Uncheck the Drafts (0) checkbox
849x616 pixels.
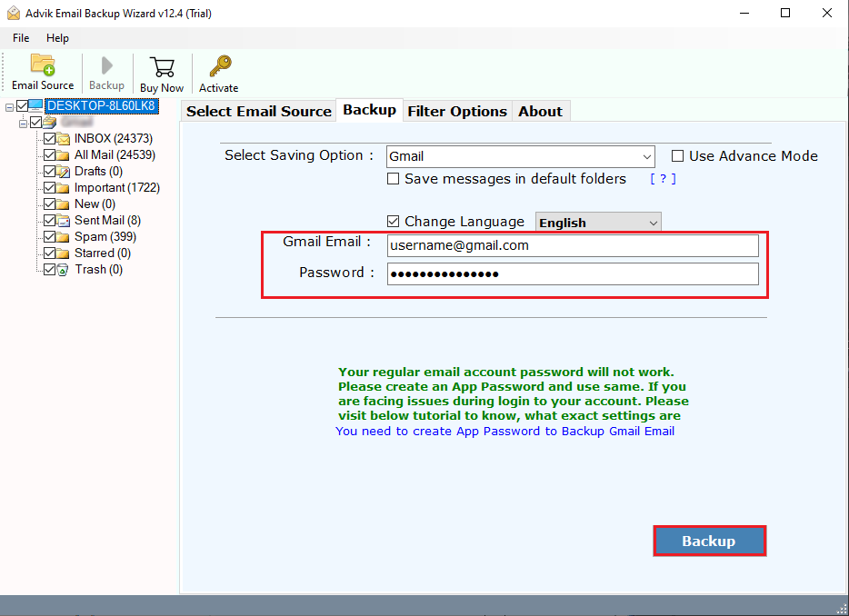tap(49, 171)
